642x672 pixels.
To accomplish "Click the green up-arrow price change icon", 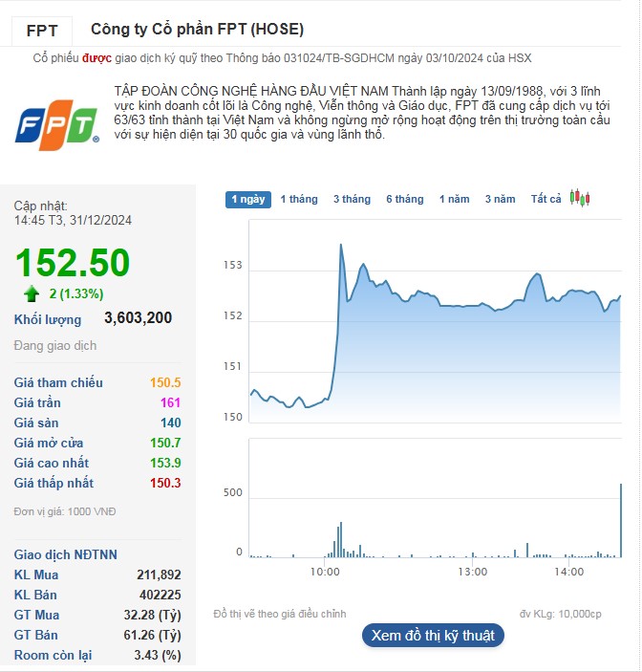I will (32, 293).
